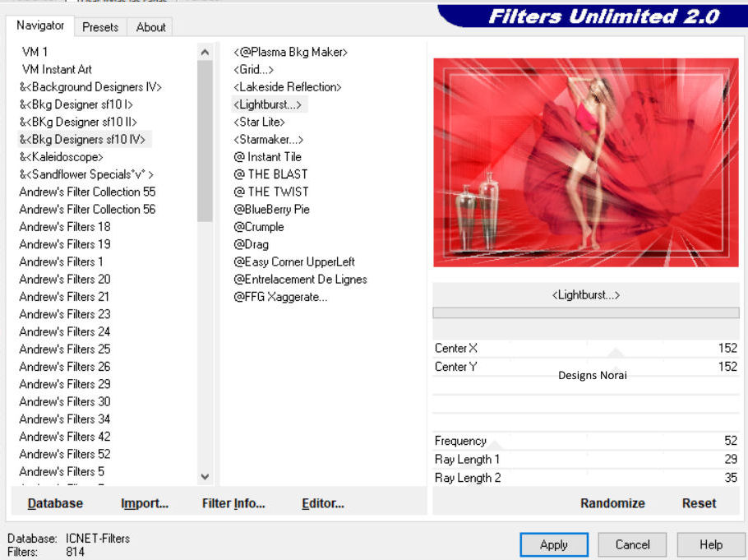The height and width of the screenshot is (560, 748).
Task: Select Andrew's Filter Collection 55
Action: pos(87,192)
